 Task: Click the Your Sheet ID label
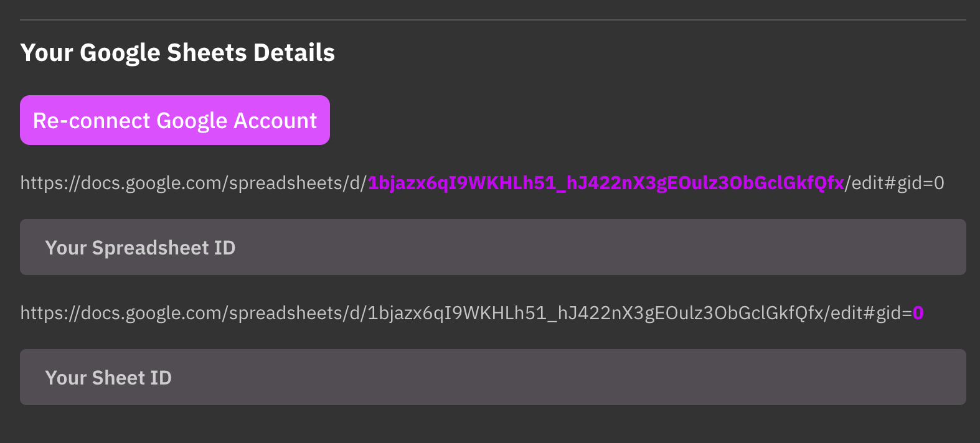108,377
